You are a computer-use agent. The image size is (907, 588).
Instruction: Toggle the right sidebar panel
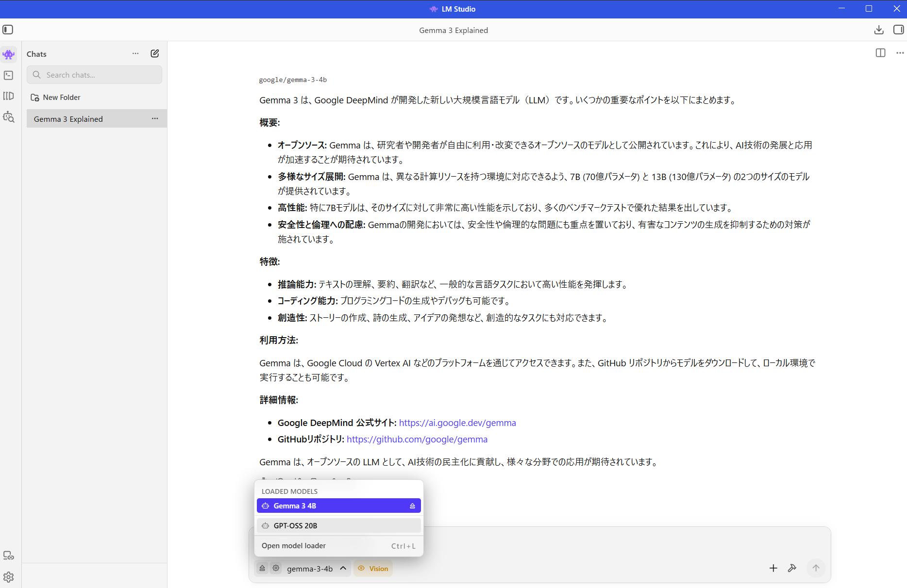pos(898,30)
